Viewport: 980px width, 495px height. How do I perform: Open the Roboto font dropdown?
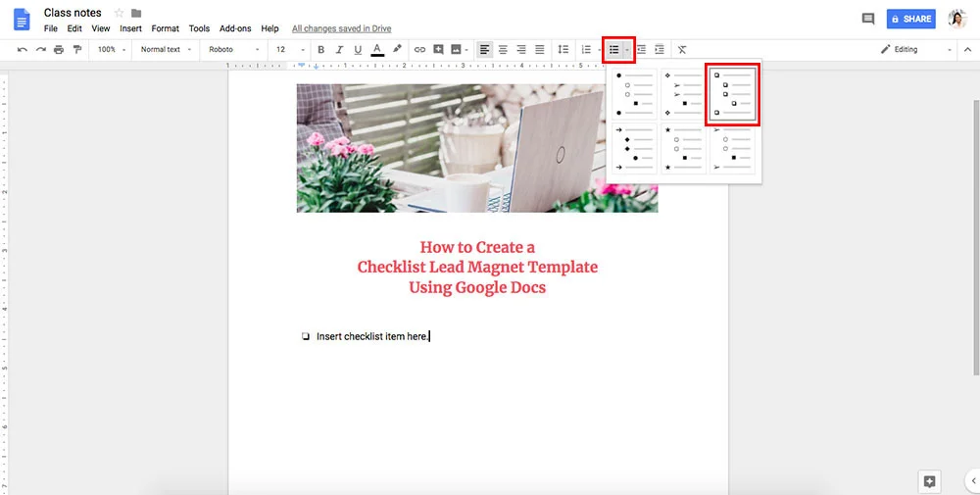point(234,49)
